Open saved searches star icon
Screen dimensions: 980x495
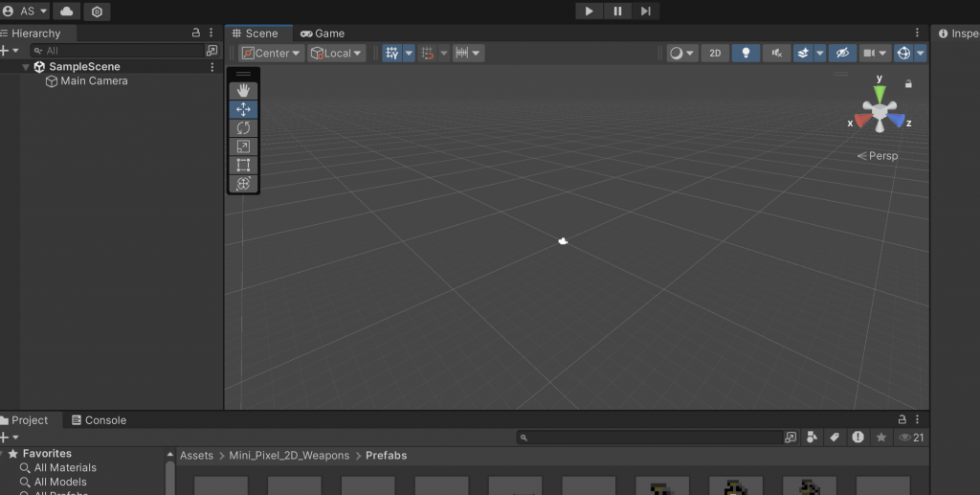(881, 438)
